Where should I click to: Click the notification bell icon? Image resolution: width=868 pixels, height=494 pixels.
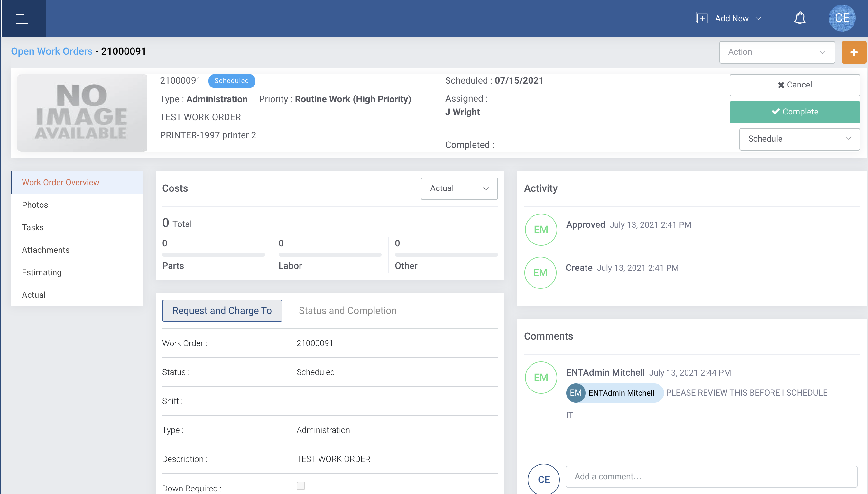coord(799,18)
